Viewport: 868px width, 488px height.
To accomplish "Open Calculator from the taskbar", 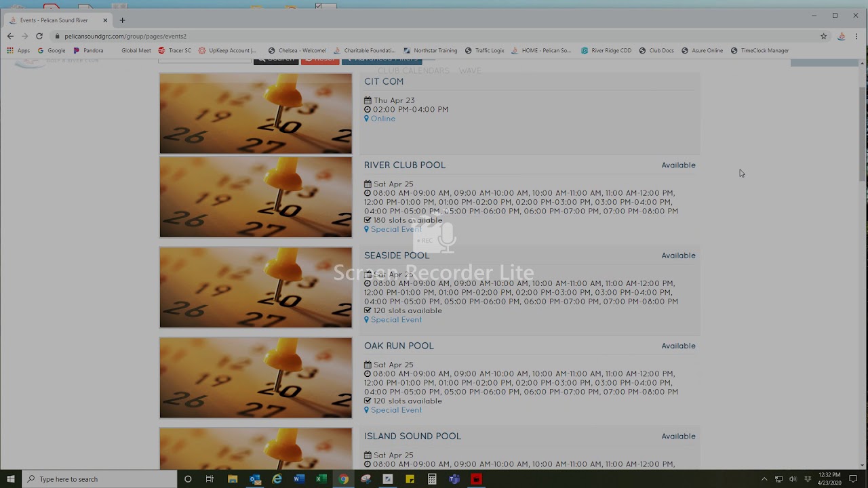I will 432,479.
